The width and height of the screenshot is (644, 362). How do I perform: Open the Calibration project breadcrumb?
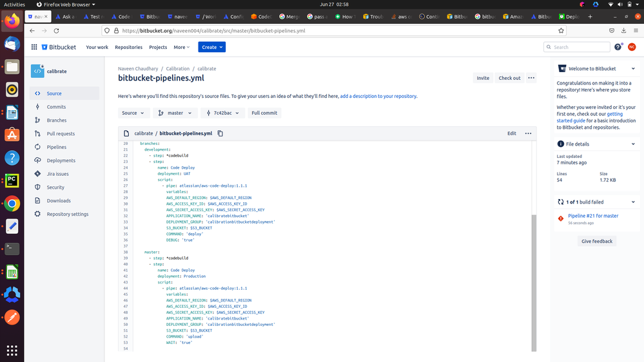[x=178, y=68]
